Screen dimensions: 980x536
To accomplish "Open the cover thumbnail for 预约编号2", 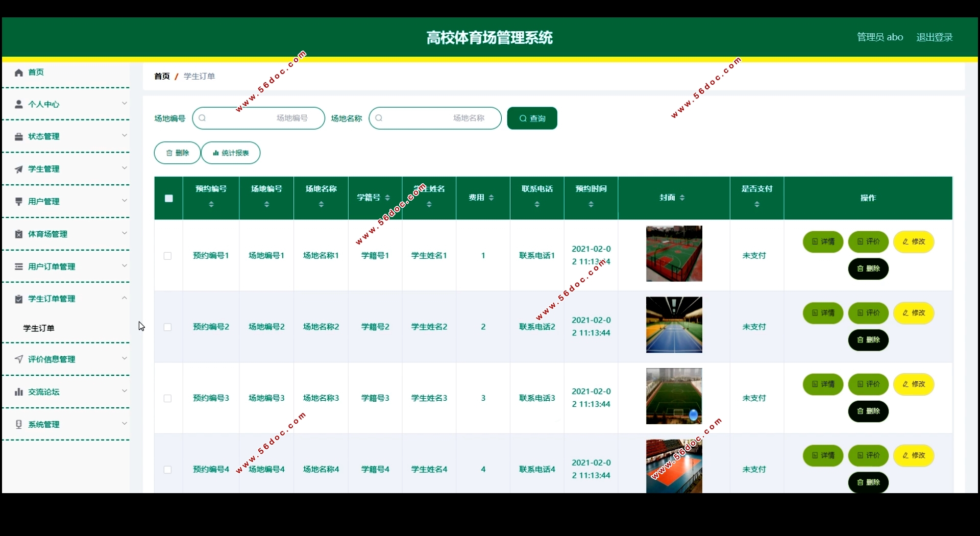I will (x=674, y=325).
